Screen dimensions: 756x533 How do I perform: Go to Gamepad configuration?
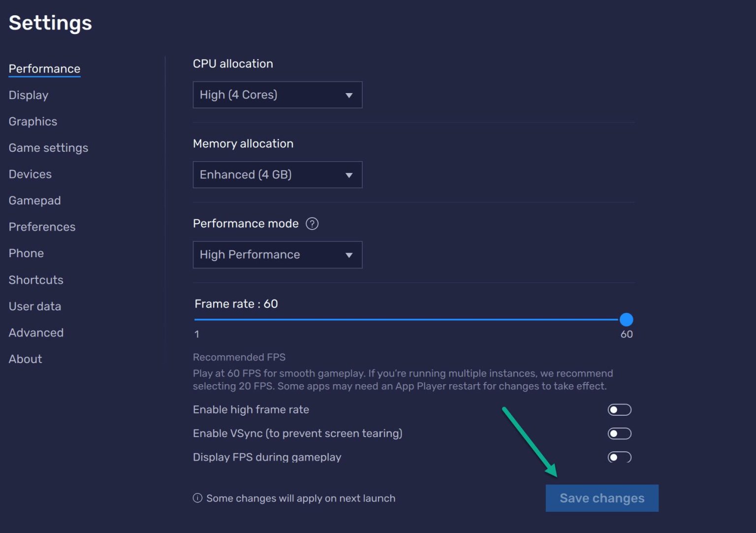pos(34,200)
